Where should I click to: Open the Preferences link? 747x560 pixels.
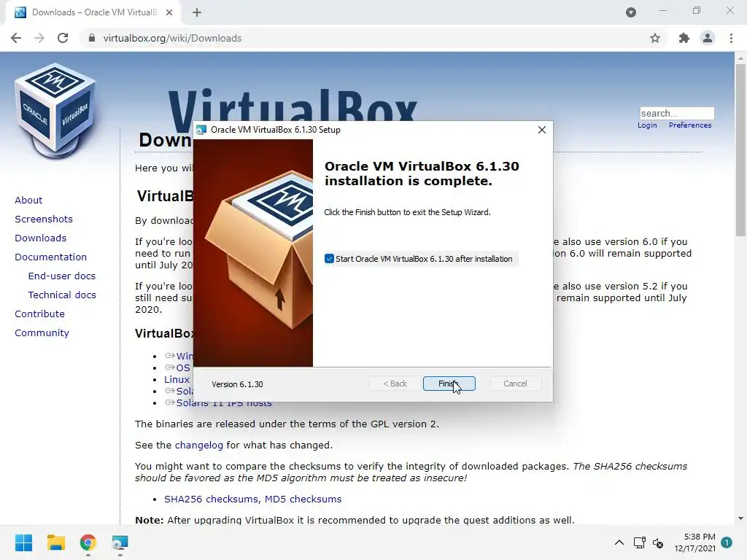690,125
